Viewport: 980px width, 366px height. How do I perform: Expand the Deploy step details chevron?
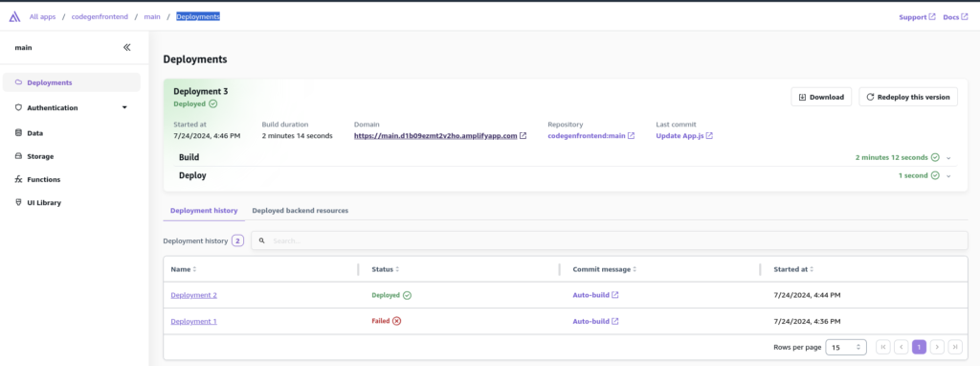tap(948, 175)
